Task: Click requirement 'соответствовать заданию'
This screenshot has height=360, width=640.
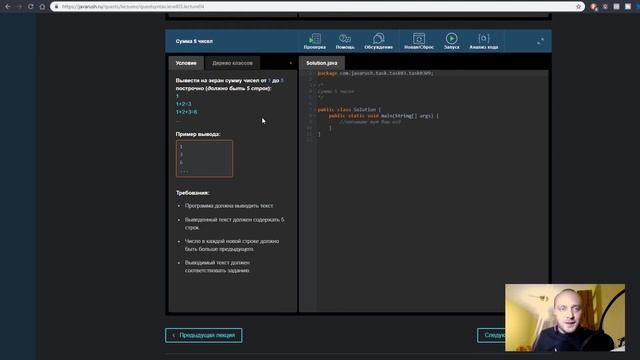Action: [x=217, y=267]
